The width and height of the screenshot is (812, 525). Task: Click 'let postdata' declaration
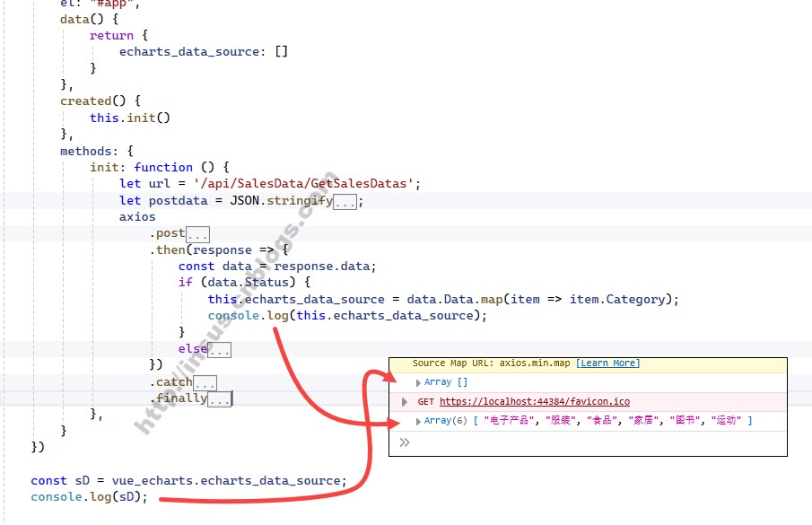(163, 201)
